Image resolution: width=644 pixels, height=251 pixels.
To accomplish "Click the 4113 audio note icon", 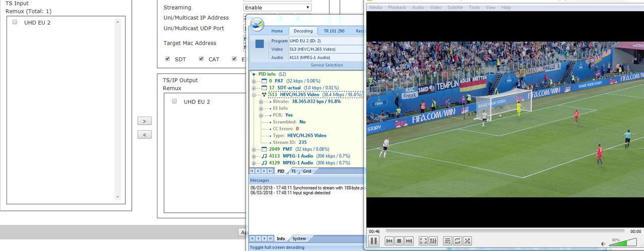I will [264, 156].
